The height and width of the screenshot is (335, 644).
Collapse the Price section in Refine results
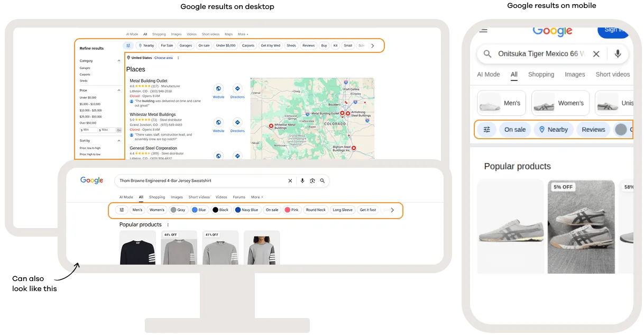coord(119,90)
